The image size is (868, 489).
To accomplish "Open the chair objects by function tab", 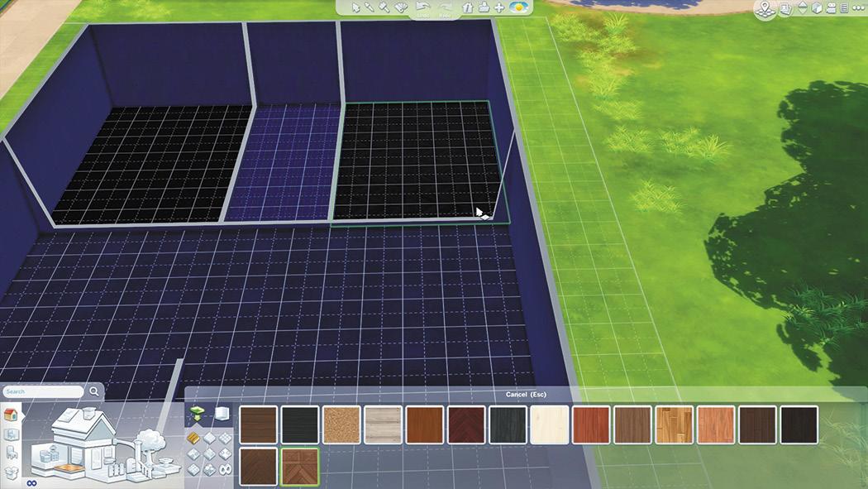I will click(x=11, y=453).
